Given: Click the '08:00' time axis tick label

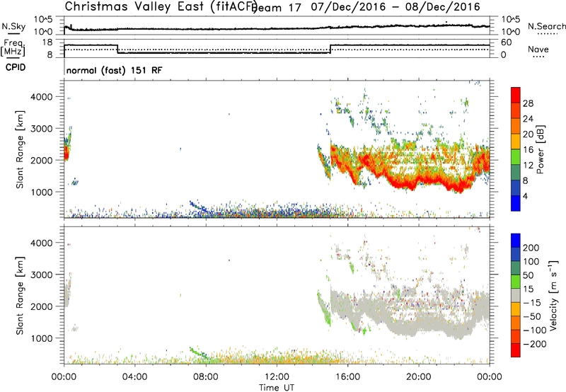Looking at the screenshot, I should 205,377.
